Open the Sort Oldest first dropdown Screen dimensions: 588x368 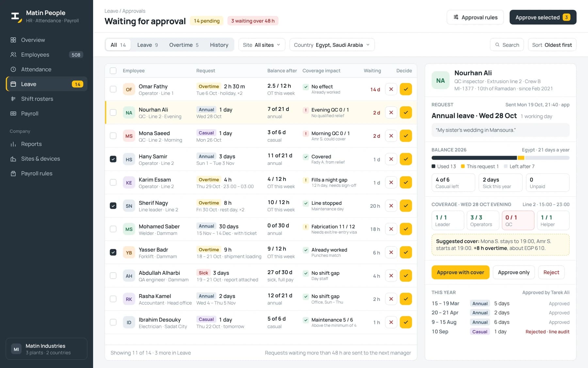552,45
